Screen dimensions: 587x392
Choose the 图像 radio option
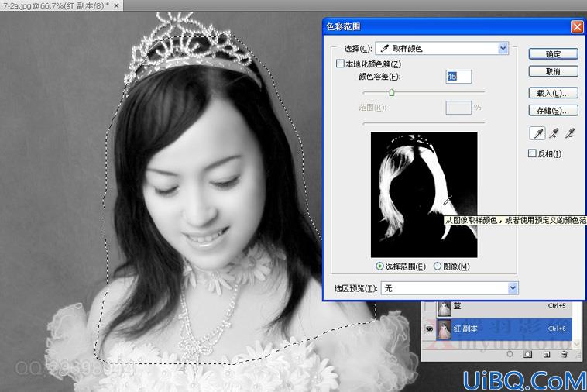[x=438, y=266]
